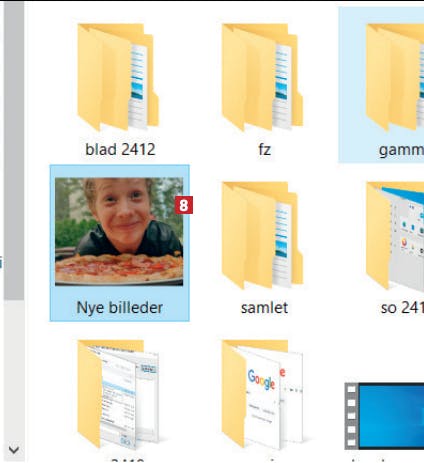This screenshot has height=463, width=424.
Task: Click the blad 2412 name label
Action: (x=120, y=149)
